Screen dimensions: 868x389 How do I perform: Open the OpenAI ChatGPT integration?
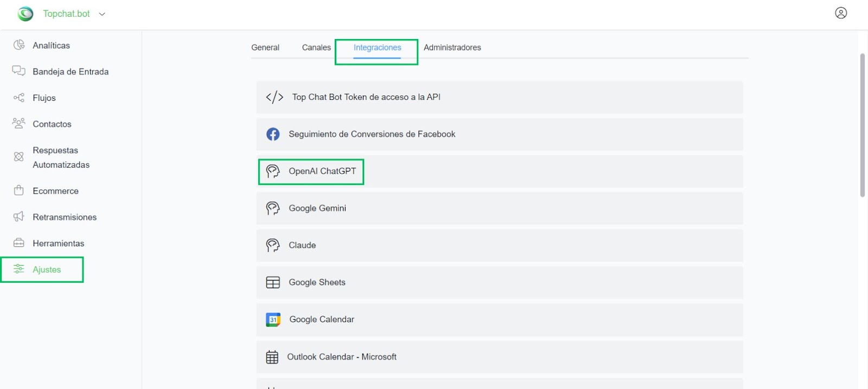[500, 171]
